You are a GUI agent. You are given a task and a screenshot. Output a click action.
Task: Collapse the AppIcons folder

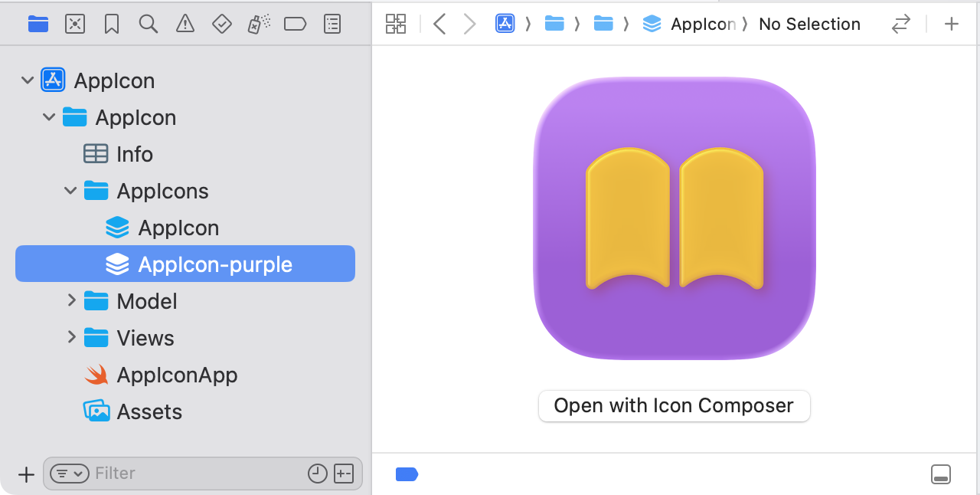[70, 191]
